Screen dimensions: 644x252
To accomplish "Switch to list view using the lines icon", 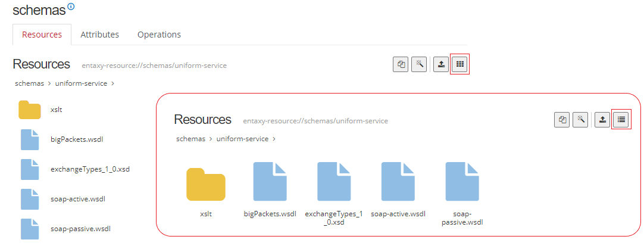I will pos(621,120).
